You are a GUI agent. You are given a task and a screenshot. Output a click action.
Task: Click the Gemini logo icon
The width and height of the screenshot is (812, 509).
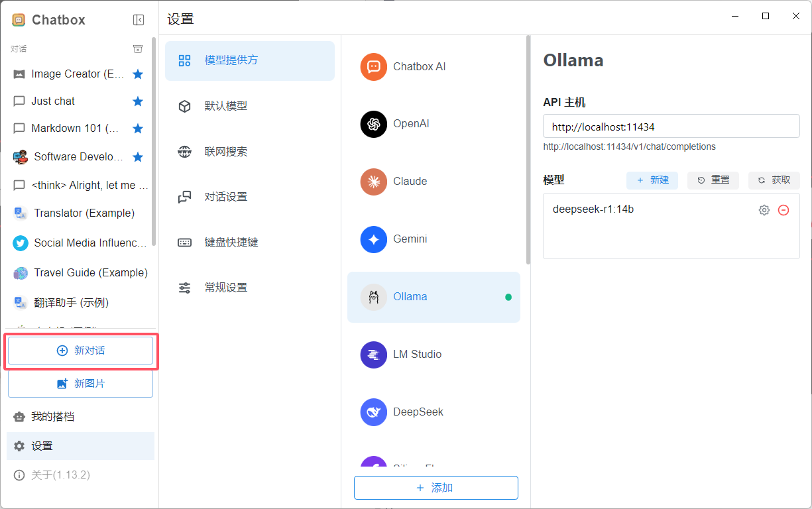coord(374,239)
